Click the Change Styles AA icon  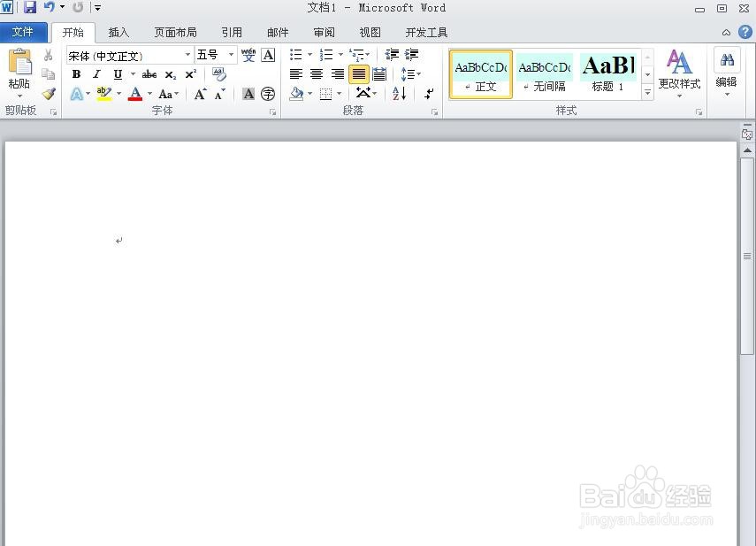click(x=679, y=62)
